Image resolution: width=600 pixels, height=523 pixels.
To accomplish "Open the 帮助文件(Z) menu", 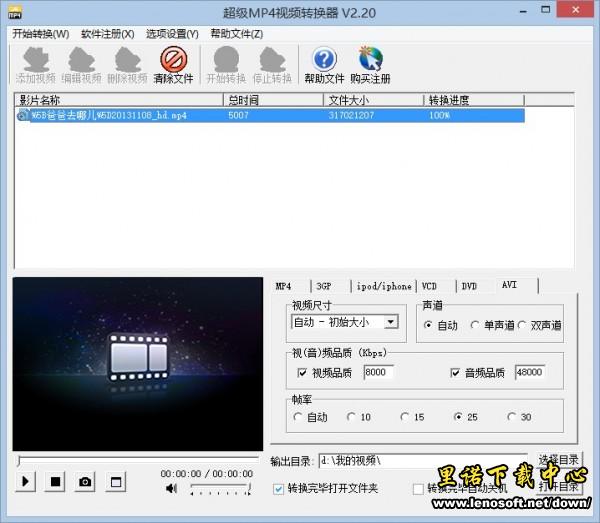I will [237, 34].
